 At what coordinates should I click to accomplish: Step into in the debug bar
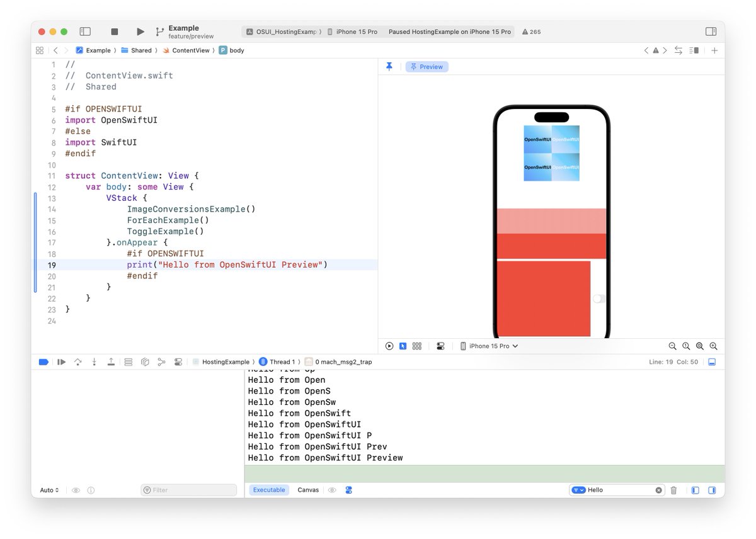pyautogui.click(x=94, y=362)
